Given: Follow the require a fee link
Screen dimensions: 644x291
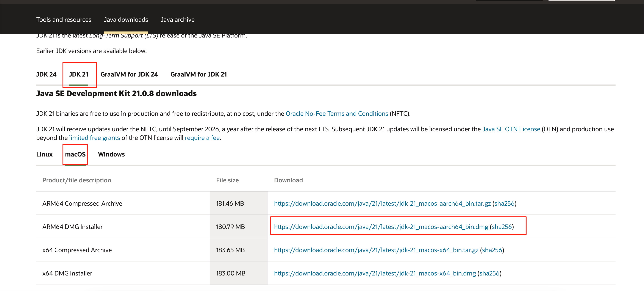Looking at the screenshot, I should [x=202, y=138].
